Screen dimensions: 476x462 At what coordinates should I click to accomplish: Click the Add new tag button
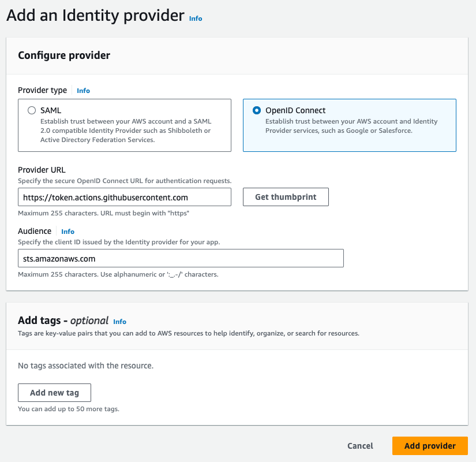[x=54, y=393]
